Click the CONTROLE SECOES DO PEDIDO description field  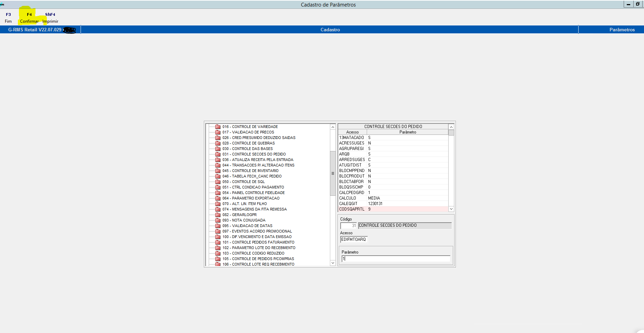(x=405, y=226)
